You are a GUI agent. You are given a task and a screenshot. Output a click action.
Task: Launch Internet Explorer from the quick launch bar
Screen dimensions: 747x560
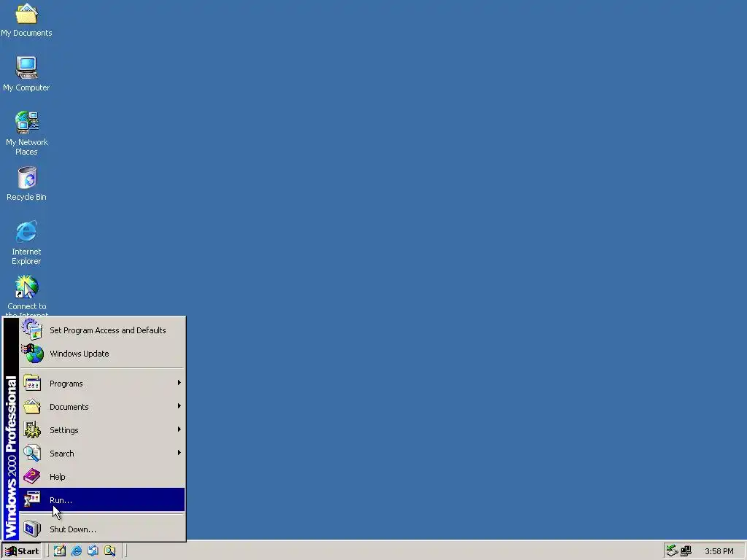coord(76,551)
